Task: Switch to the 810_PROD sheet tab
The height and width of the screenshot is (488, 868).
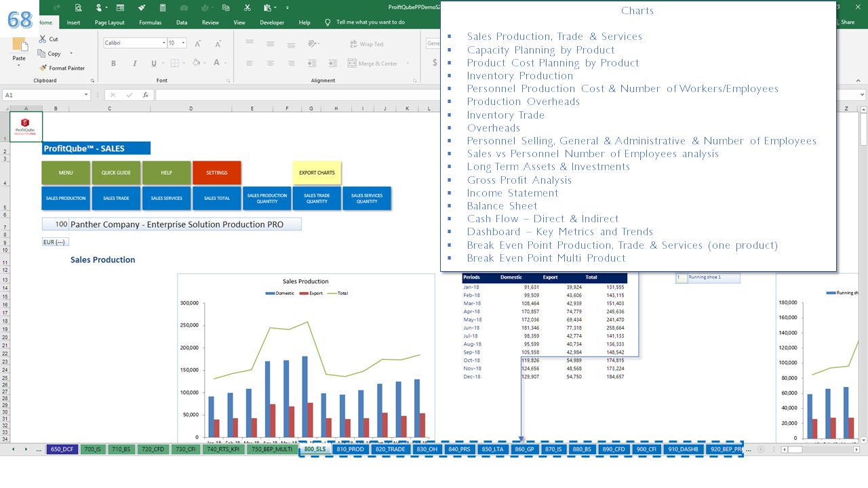Action: coord(351,449)
